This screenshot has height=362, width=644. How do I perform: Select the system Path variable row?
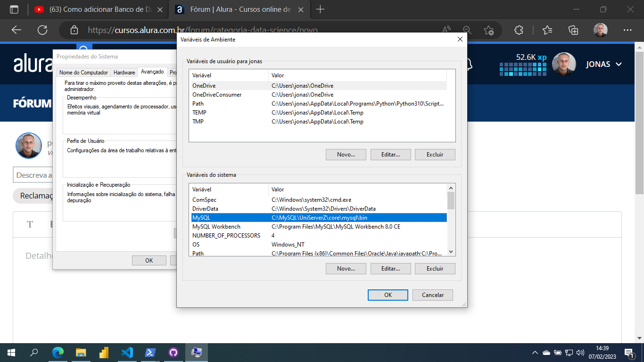[318, 253]
